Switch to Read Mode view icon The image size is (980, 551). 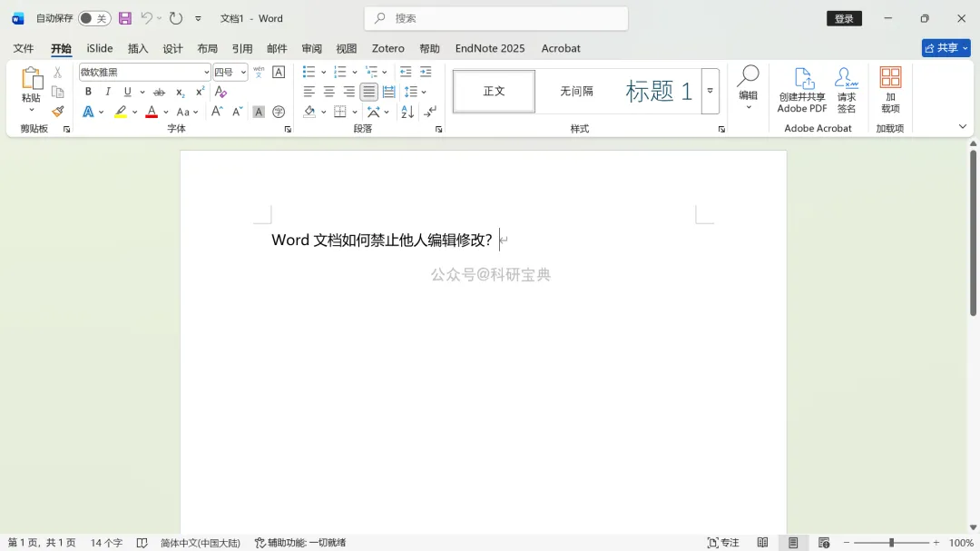762,543
